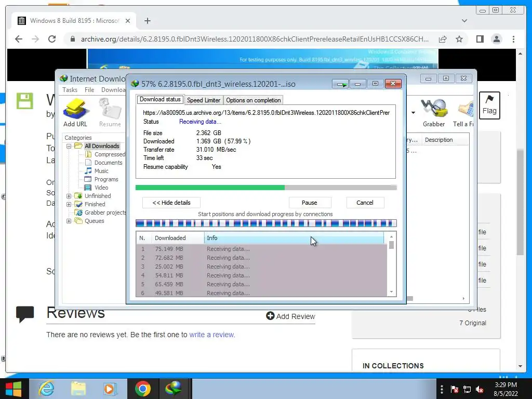Viewport: 532px width, 399px height.
Task: Expand the Unfinished category node
Action: pos(69,196)
